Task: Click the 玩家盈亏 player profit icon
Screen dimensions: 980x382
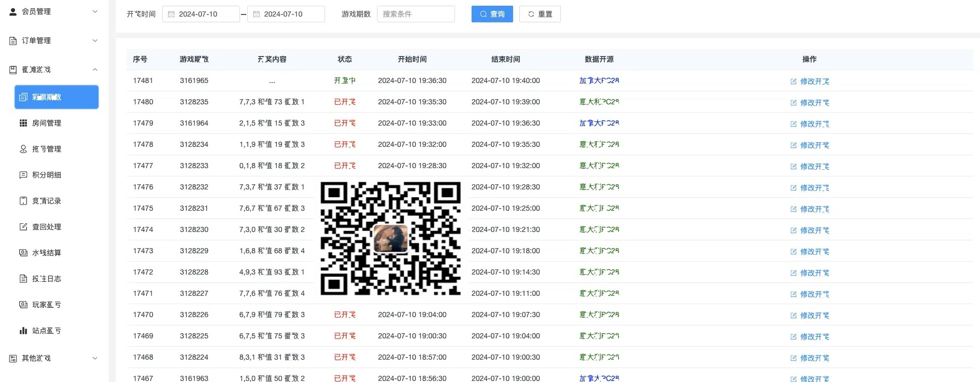Action: coord(23,305)
